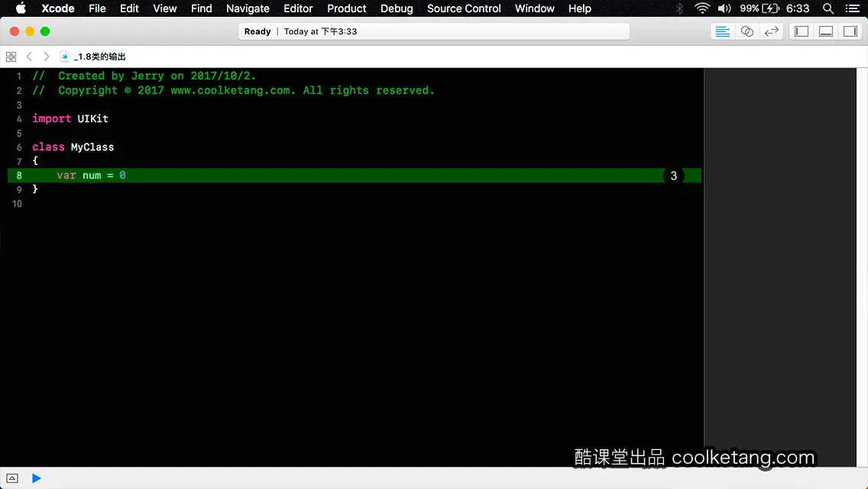Open the View menu
The image size is (868, 489).
[164, 8]
